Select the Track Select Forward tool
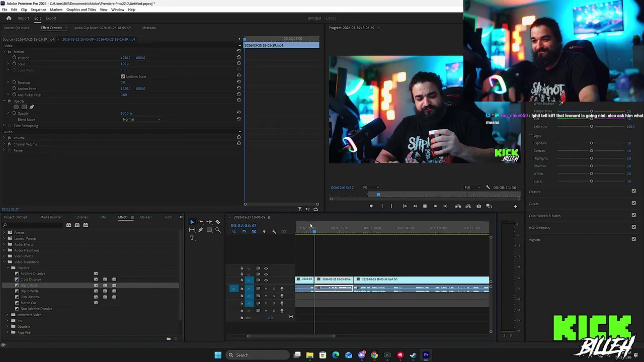 200,222
